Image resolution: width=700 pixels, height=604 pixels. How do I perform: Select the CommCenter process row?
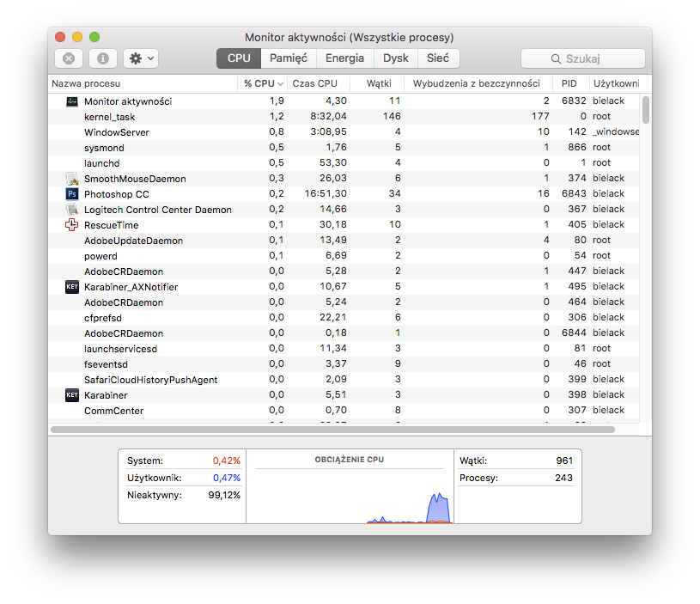(x=344, y=411)
